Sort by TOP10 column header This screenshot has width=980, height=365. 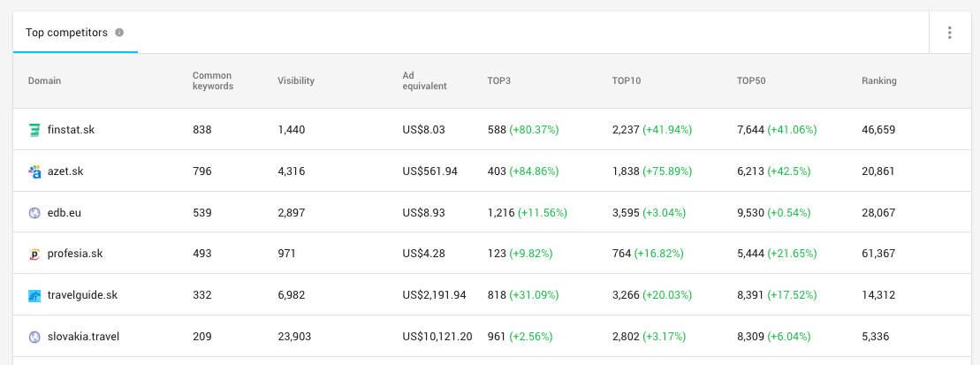pos(627,80)
